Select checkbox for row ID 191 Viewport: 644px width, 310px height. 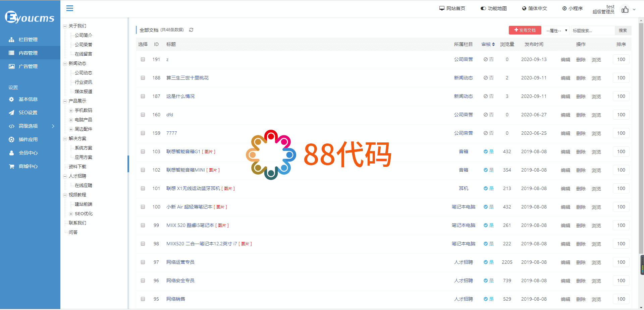143,59
